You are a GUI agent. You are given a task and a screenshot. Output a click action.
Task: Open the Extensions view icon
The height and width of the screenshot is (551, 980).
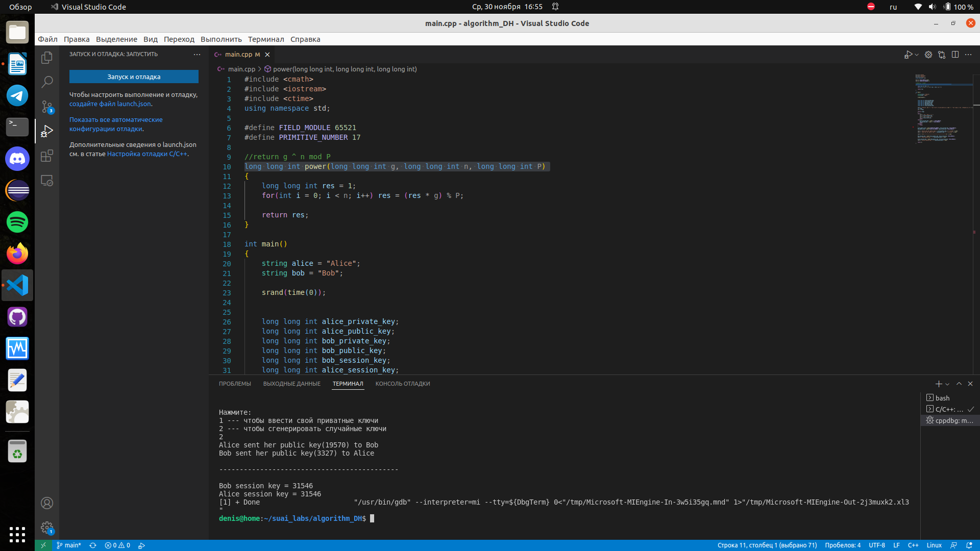click(x=47, y=156)
